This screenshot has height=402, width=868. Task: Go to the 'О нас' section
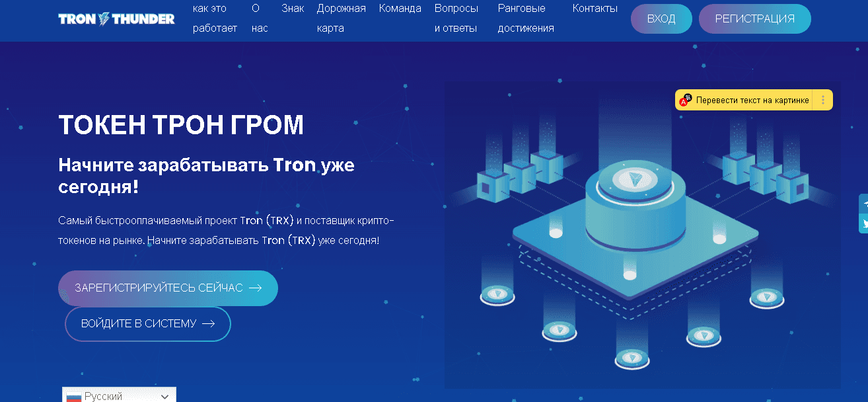259,19
